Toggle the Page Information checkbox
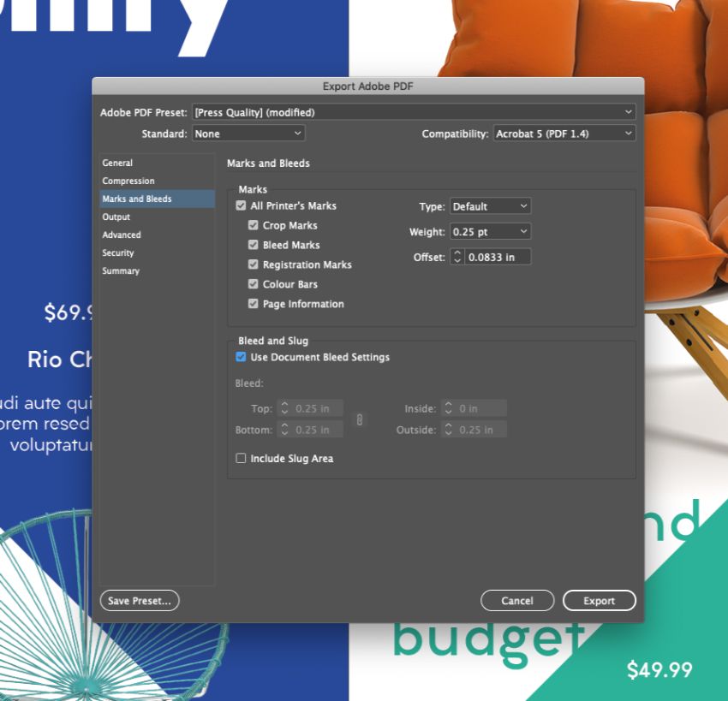This screenshot has height=701, width=728. pyautogui.click(x=253, y=304)
